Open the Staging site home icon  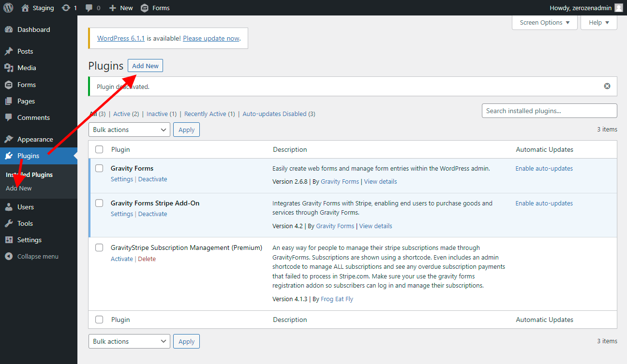(25, 8)
